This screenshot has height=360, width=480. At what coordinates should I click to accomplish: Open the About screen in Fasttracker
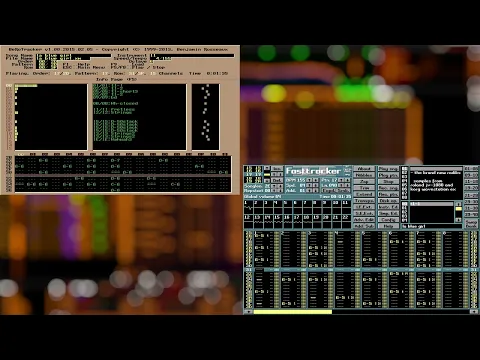pyautogui.click(x=364, y=168)
